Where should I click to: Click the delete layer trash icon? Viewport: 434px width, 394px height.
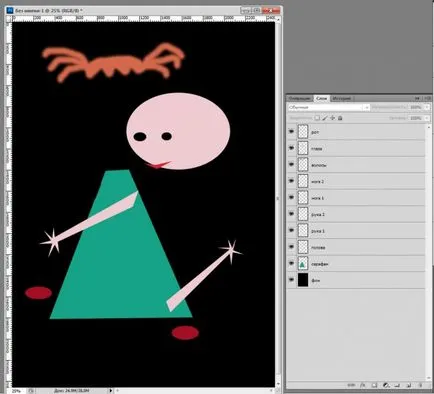click(x=420, y=385)
